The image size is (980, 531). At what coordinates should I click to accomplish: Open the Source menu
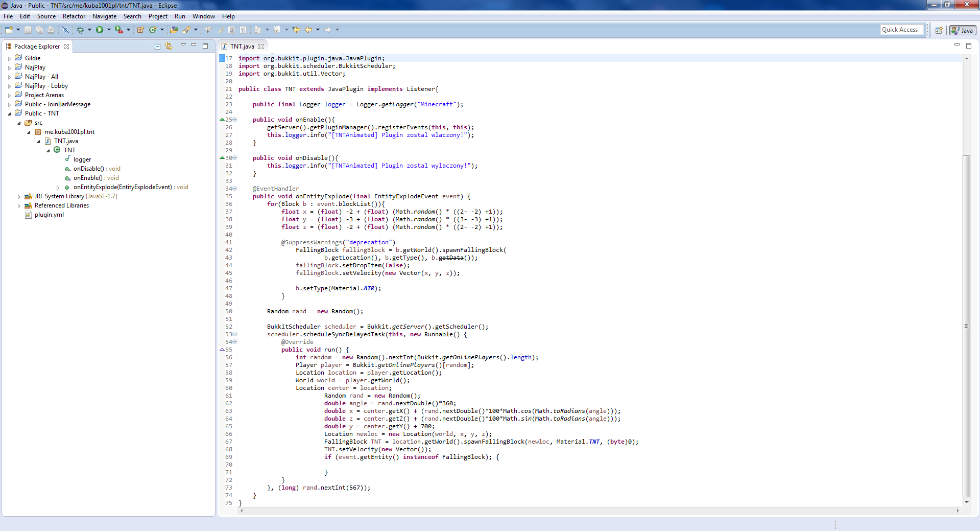click(46, 16)
